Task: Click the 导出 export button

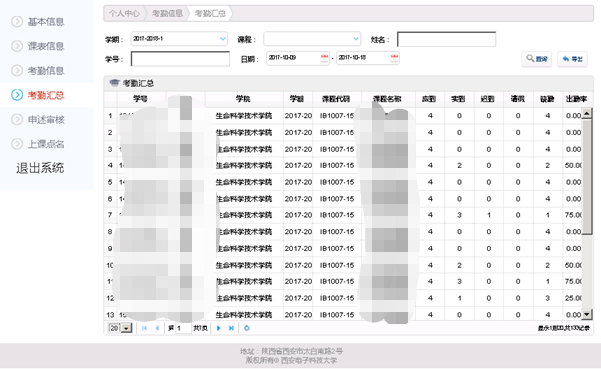Action: tap(572, 59)
